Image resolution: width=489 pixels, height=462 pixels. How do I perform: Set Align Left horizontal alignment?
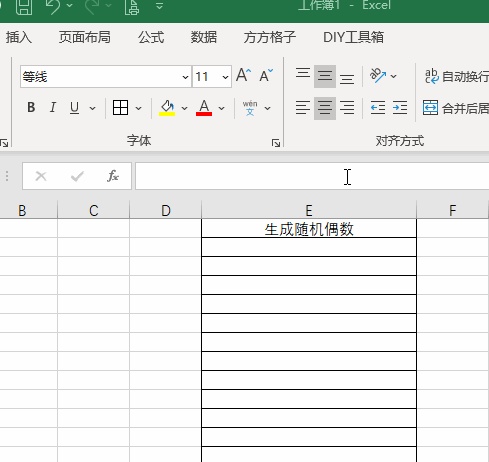click(x=303, y=108)
